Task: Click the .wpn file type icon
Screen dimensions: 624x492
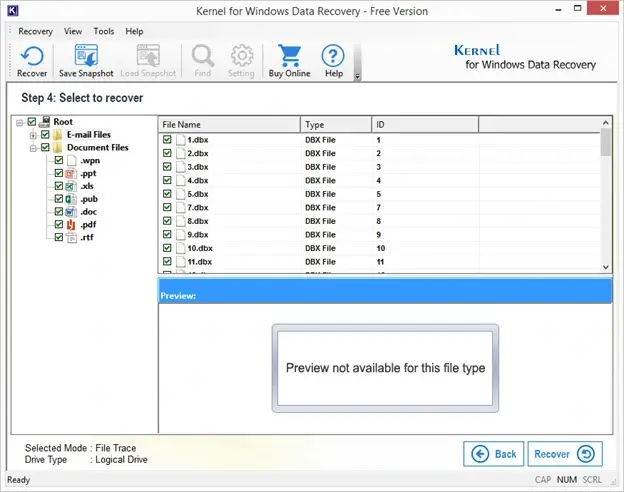Action: point(71,160)
